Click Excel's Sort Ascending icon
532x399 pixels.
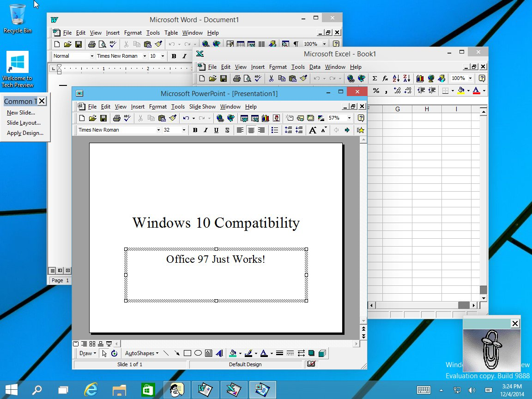[x=396, y=79]
